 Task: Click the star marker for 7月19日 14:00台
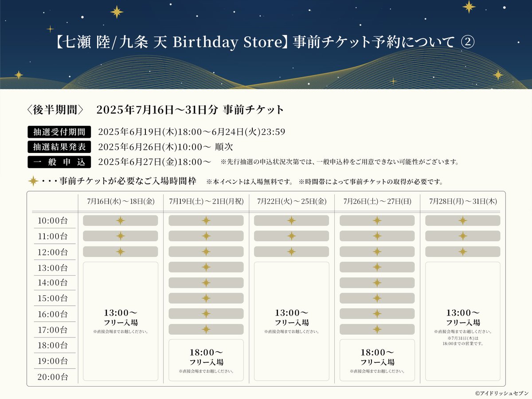pos(205,283)
